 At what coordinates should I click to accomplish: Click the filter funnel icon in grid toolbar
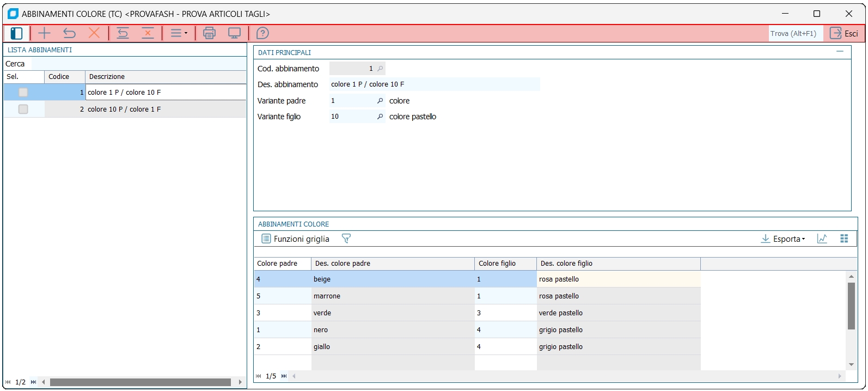pos(346,239)
